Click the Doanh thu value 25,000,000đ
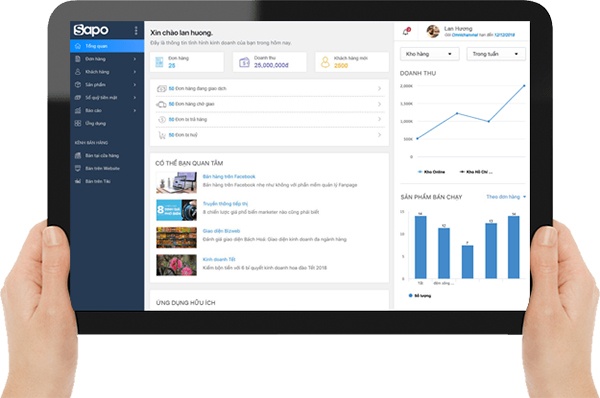Viewport: 600px width, 398px height. pyautogui.click(x=271, y=65)
